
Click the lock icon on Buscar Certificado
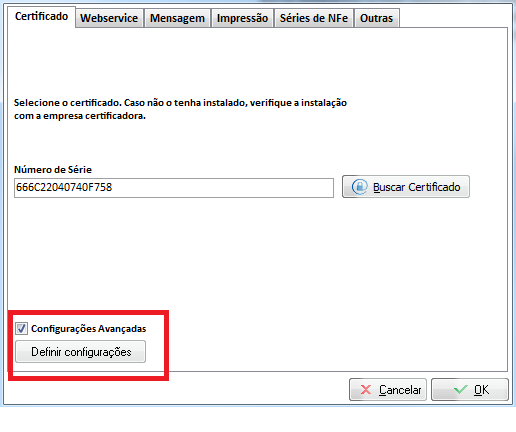coord(360,187)
